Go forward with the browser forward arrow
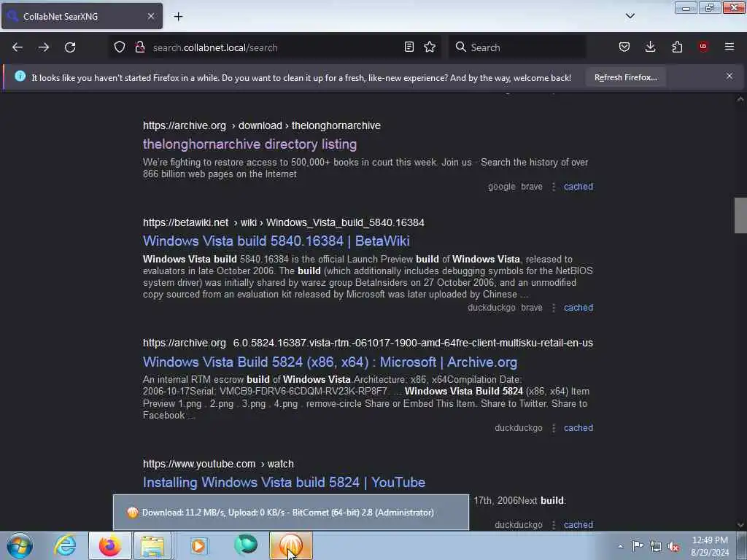Image resolution: width=747 pixels, height=560 pixels. tap(44, 47)
